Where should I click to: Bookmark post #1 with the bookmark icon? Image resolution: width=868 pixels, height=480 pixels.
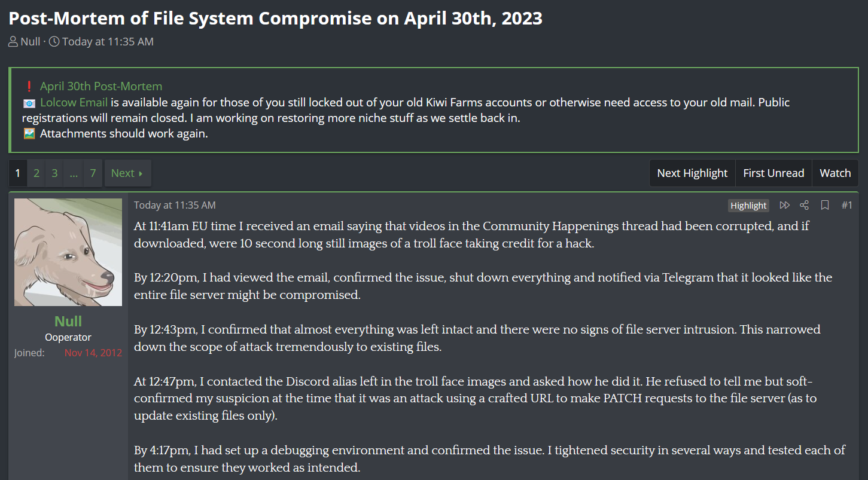825,205
